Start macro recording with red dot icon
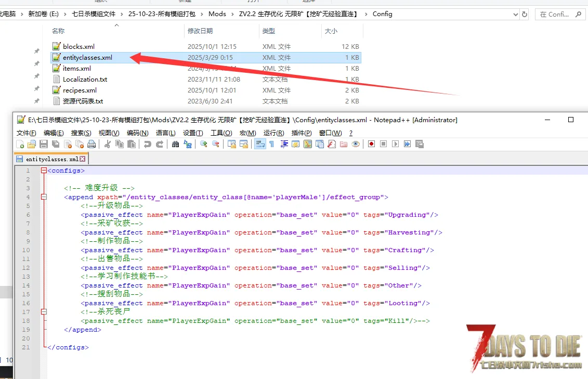The width and height of the screenshot is (588, 379). click(371, 144)
